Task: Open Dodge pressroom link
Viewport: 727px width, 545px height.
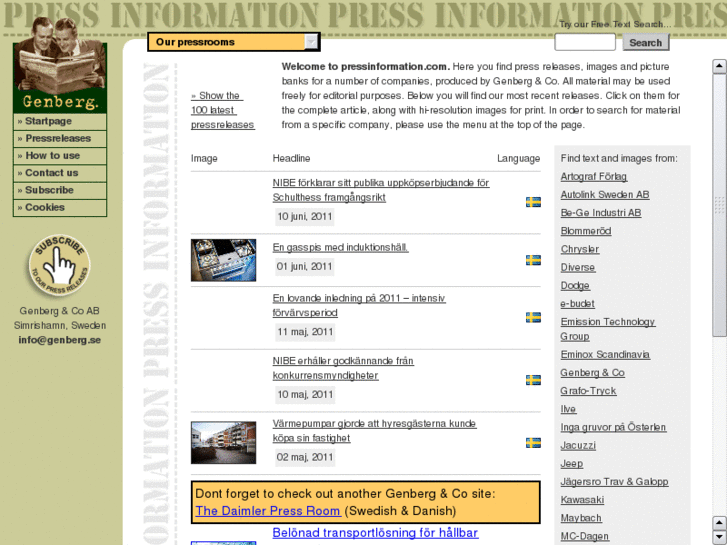Action: click(575, 285)
